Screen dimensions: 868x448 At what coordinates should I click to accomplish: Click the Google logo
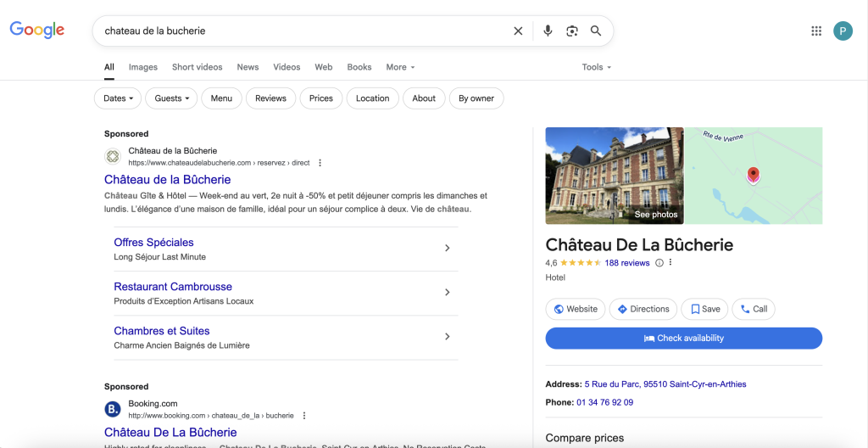[x=37, y=30]
